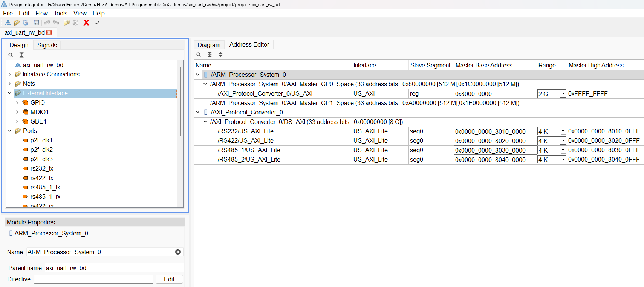The height and width of the screenshot is (287, 644).
Task: Click the RS422 master base address field
Action: pyautogui.click(x=495, y=141)
